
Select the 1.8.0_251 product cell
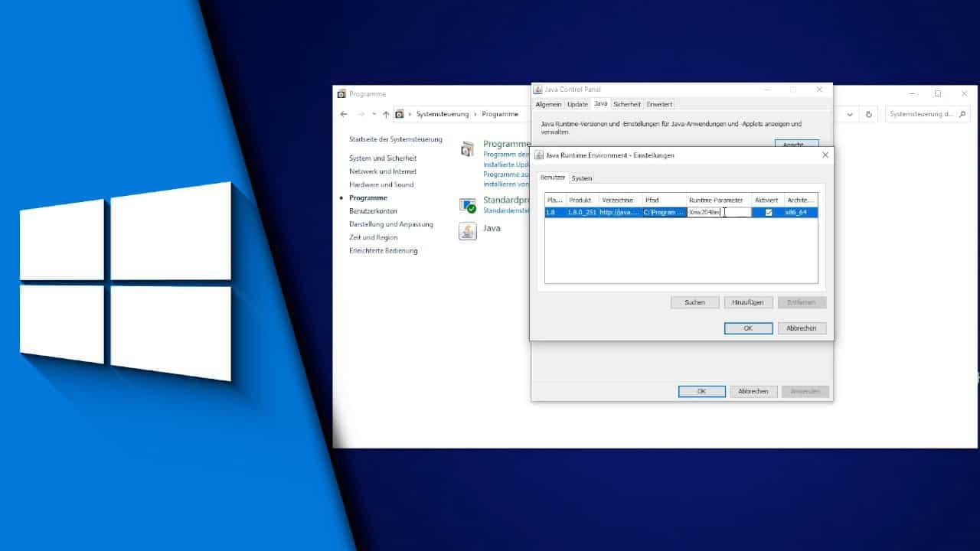[x=581, y=212]
